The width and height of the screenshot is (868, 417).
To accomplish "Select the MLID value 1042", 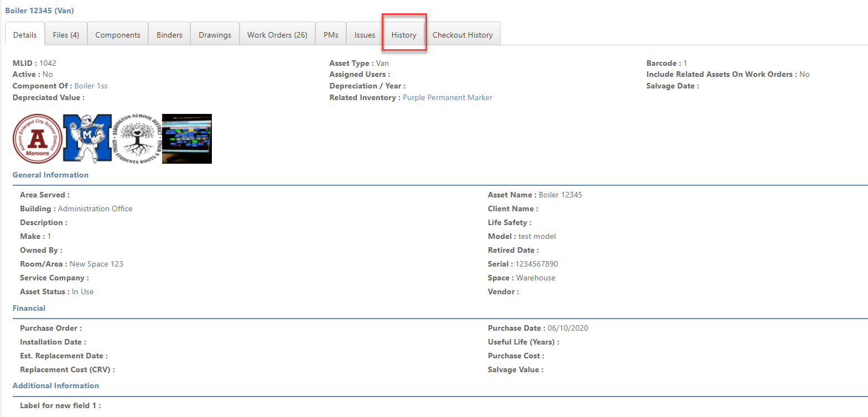I will [48, 63].
